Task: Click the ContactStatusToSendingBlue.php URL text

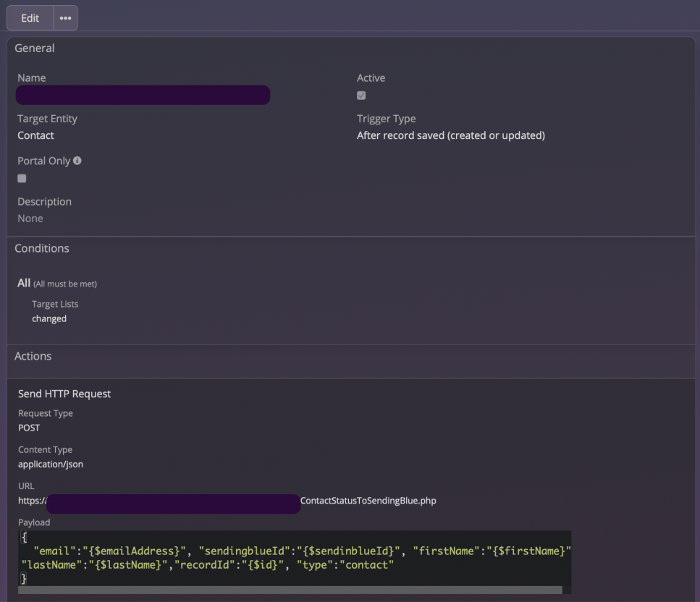Action: click(368, 500)
